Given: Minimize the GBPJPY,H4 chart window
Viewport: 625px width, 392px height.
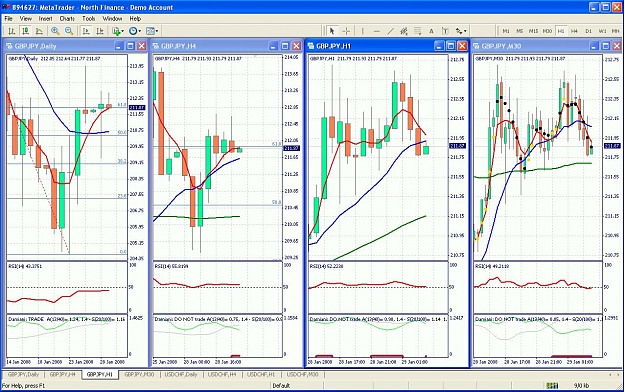Looking at the screenshot, I should [x=273, y=46].
